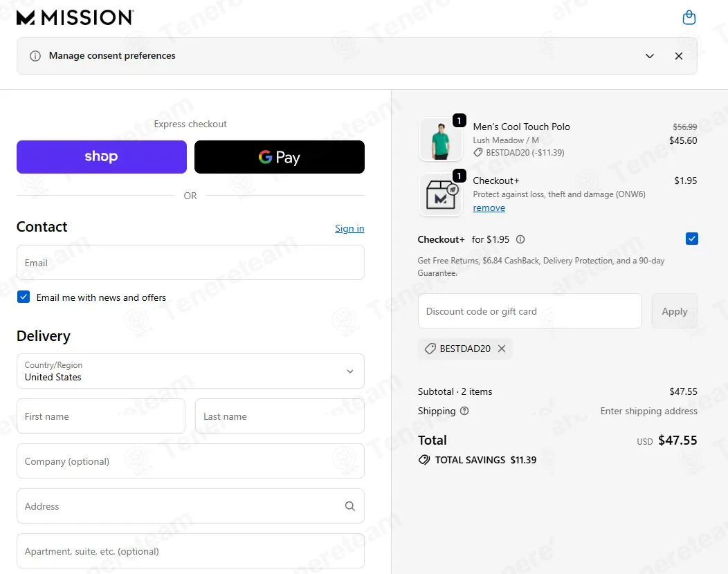Screen dimensions: 728x574
Task: Pay with Google Pay button
Action: coord(280,157)
